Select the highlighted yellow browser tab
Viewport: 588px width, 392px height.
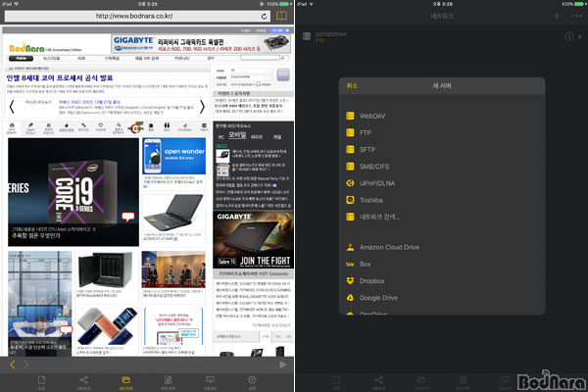(125, 382)
